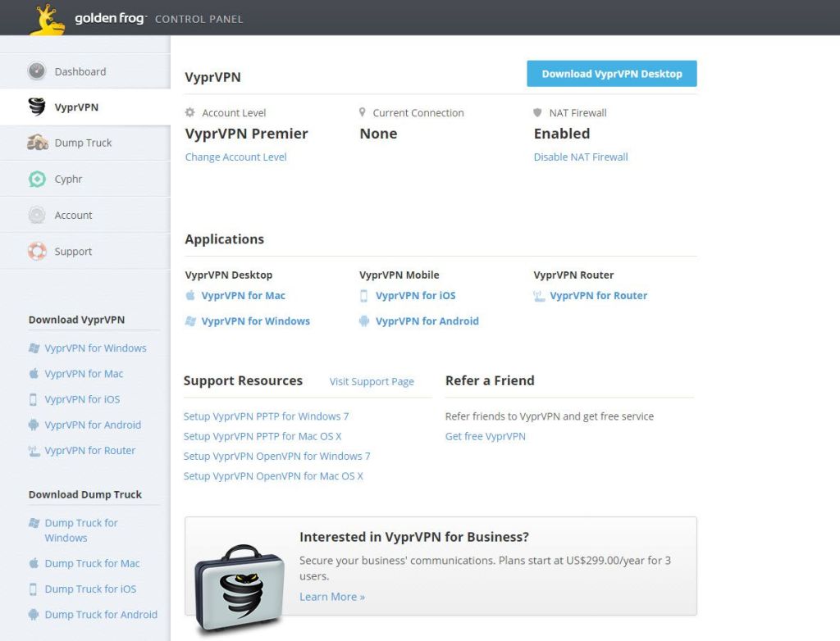Click Learn More link for VyprVPN Business
This screenshot has height=641, width=840.
coord(332,597)
